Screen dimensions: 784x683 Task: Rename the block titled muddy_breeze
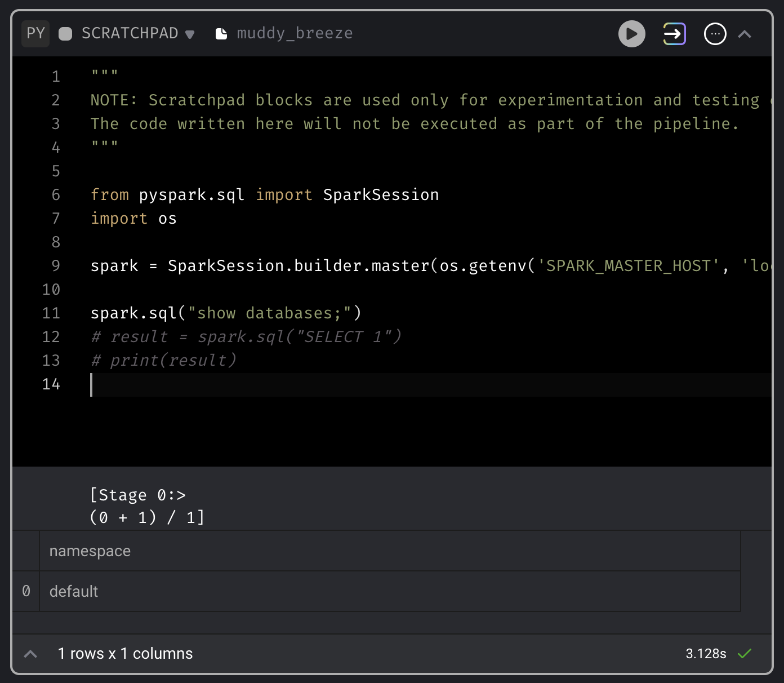point(295,34)
